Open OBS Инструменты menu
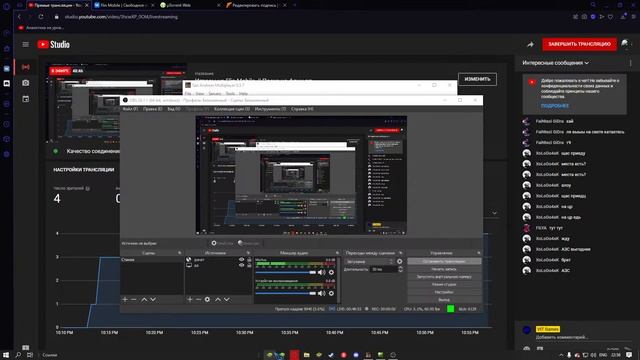Image resolution: width=640 pixels, height=360 pixels. (270, 109)
